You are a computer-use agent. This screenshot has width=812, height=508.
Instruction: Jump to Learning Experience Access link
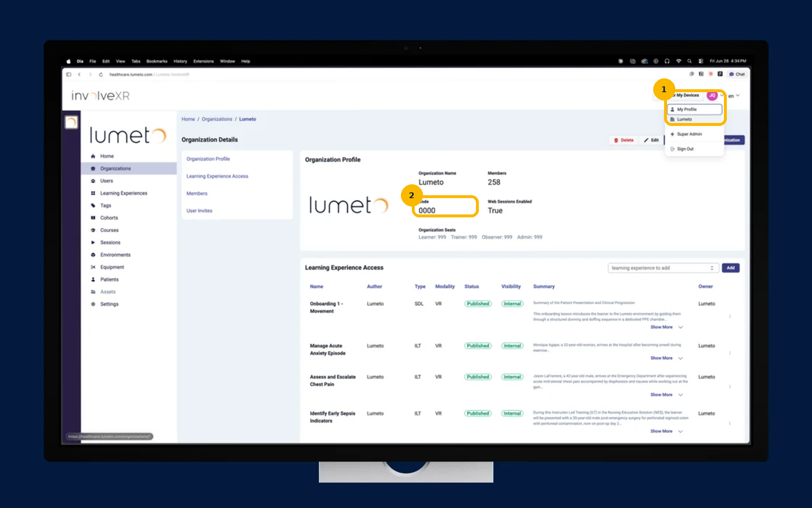tap(217, 176)
